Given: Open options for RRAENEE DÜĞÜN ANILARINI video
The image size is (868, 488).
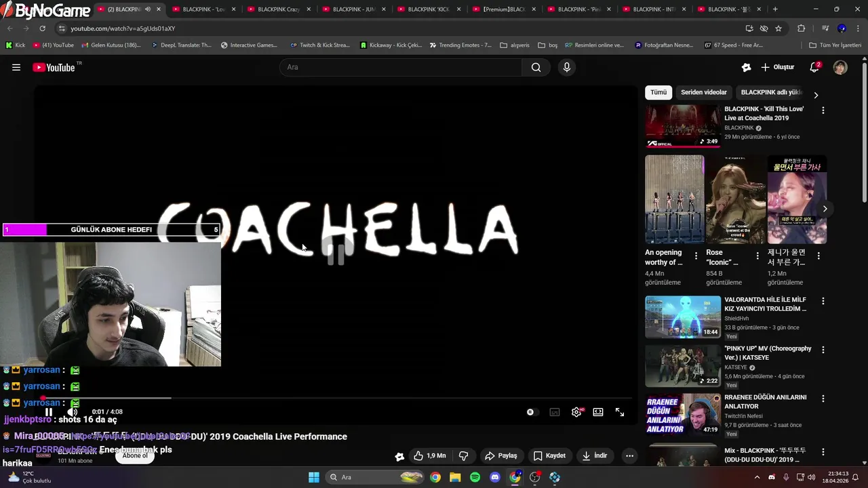Looking at the screenshot, I should coord(823,399).
